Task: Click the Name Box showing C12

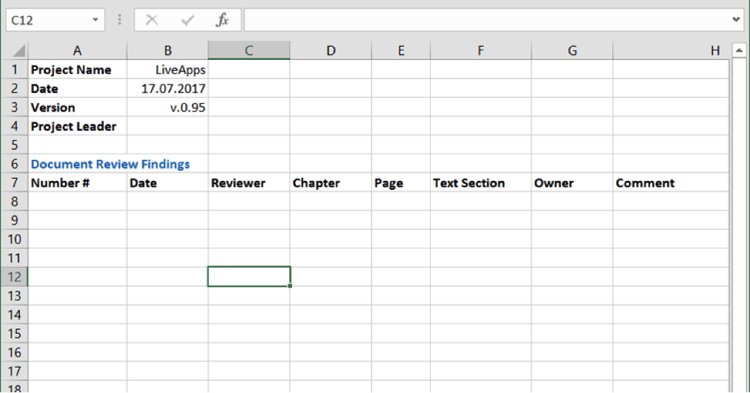Action: pos(48,20)
